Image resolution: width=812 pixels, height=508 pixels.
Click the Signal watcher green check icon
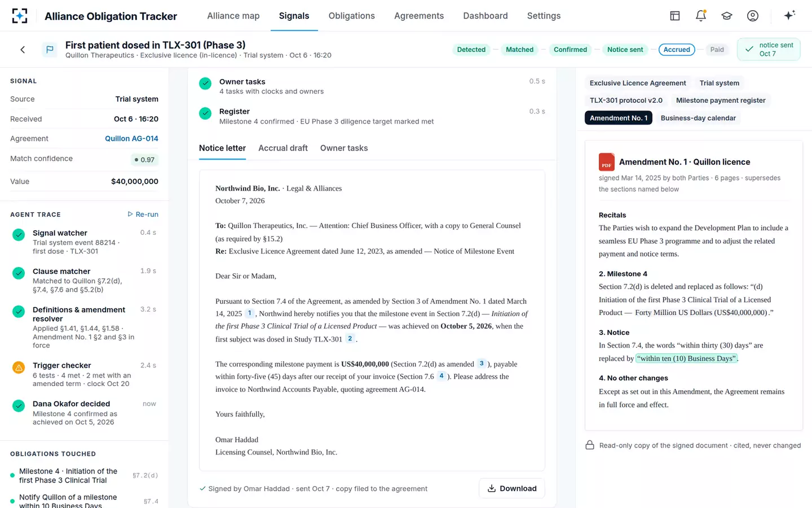pyautogui.click(x=19, y=234)
